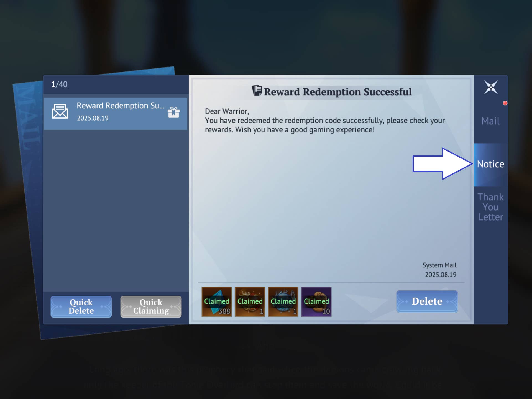Viewport: 532px width, 399px height.
Task: Click the 2025.08.19 date in mail list
Action: click(x=93, y=118)
